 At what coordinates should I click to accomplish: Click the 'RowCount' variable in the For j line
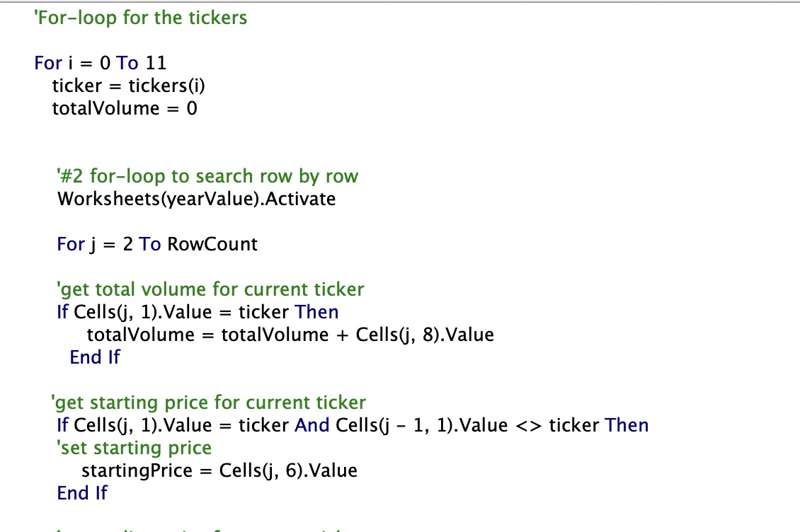212,244
